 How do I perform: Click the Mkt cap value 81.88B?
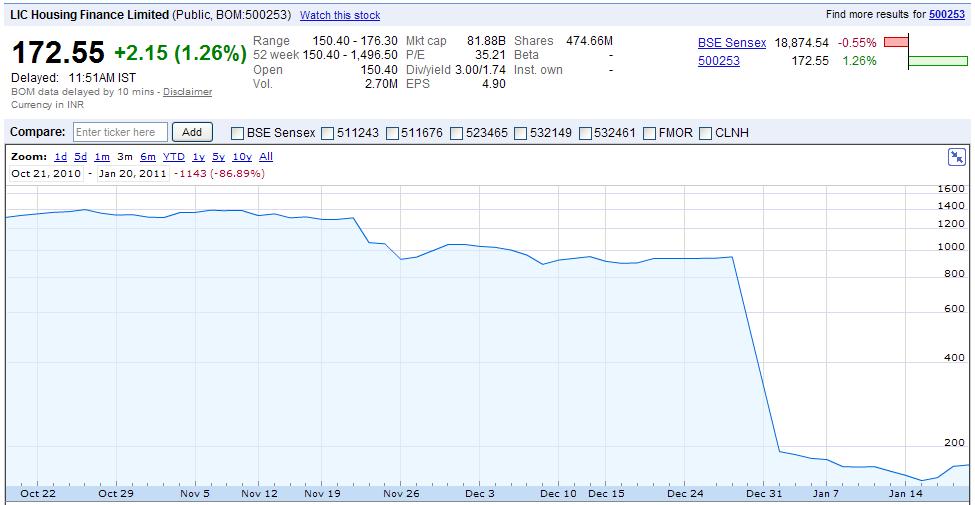point(484,41)
